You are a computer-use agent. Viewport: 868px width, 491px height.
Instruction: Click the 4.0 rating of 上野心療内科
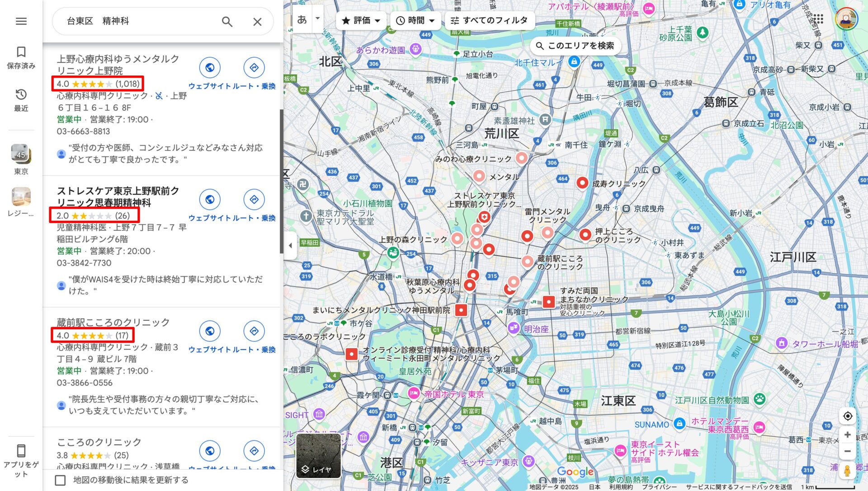coord(98,84)
